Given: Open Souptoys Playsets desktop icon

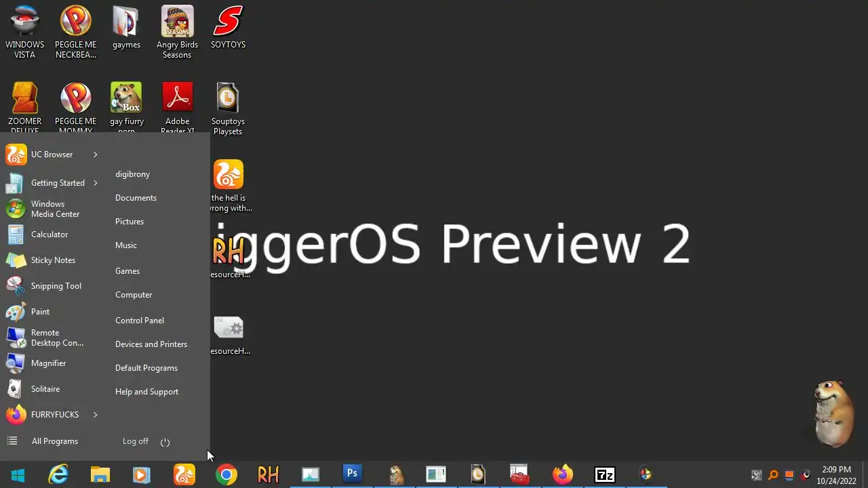Looking at the screenshot, I should [228, 108].
